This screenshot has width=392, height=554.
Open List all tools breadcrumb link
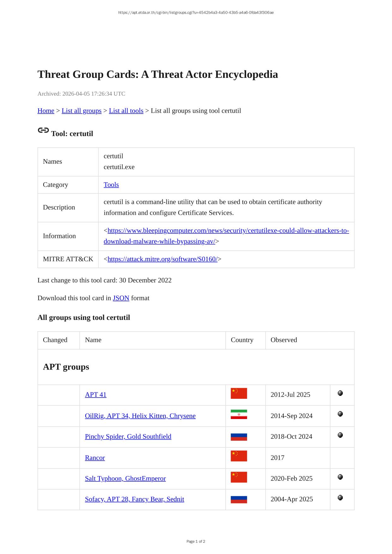coord(126,111)
